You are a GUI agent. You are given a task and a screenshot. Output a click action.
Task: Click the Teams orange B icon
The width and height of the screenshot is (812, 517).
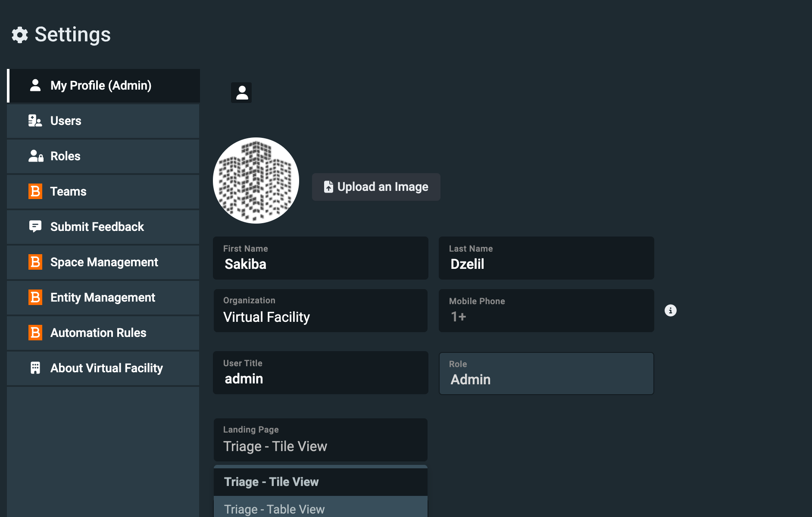35,192
